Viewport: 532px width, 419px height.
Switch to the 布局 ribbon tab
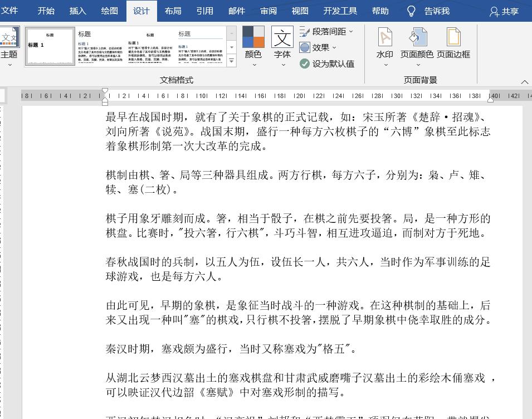click(174, 11)
